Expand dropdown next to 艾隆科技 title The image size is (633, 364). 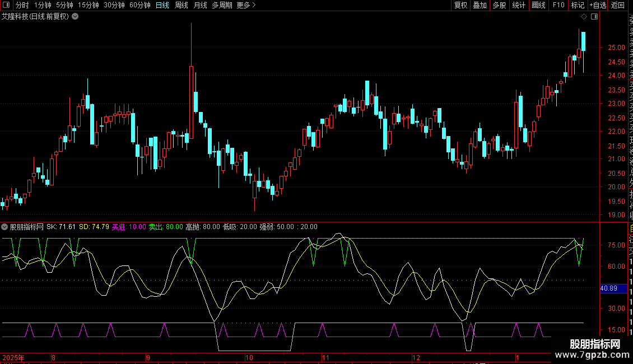(75, 16)
